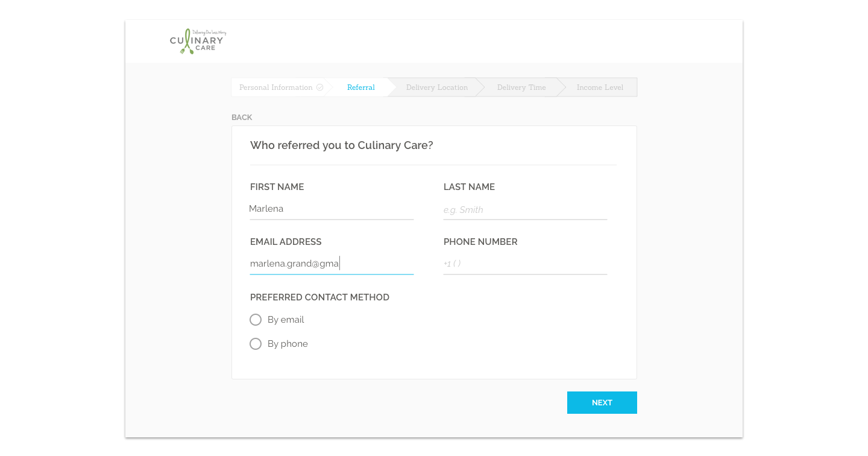Click the By phone label text
Image resolution: width=868 pixels, height=456 pixels.
coord(288,344)
